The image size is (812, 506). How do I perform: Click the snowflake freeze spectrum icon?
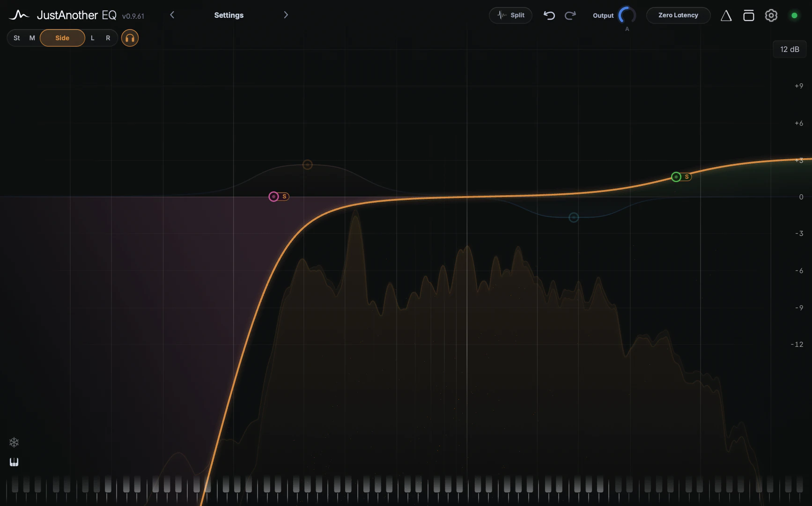point(14,442)
